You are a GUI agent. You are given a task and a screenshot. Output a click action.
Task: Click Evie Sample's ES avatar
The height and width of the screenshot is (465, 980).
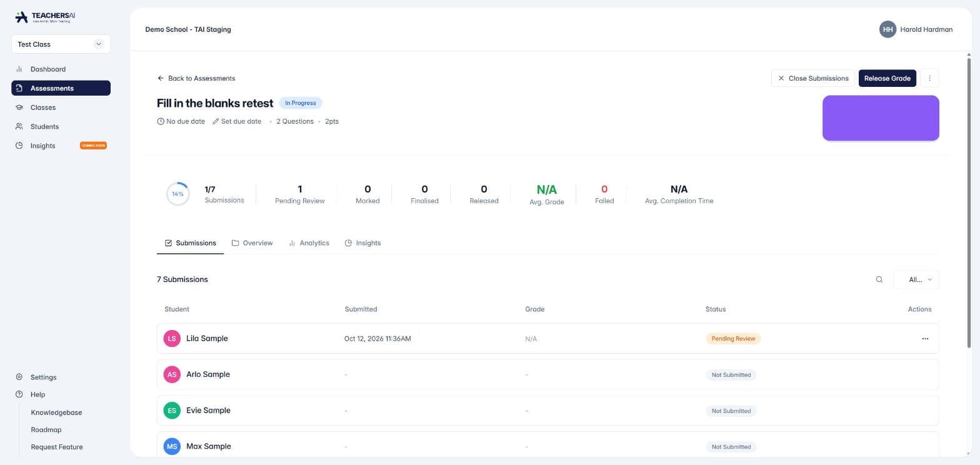172,411
